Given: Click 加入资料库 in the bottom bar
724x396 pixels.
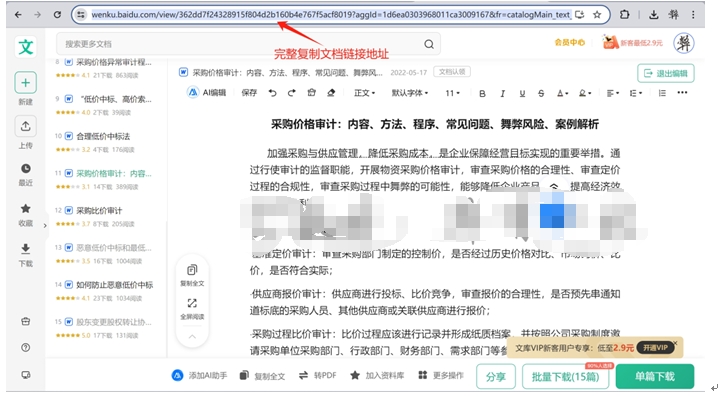Looking at the screenshot, I should [x=377, y=376].
